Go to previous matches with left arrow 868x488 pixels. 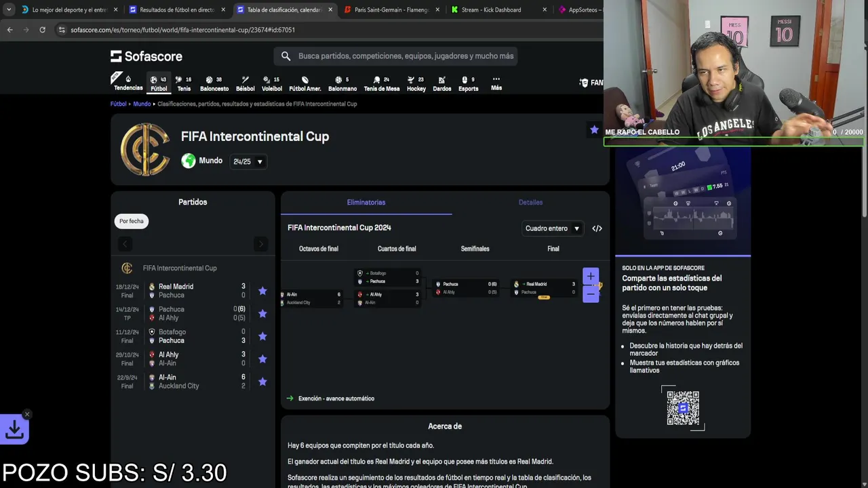(x=124, y=244)
